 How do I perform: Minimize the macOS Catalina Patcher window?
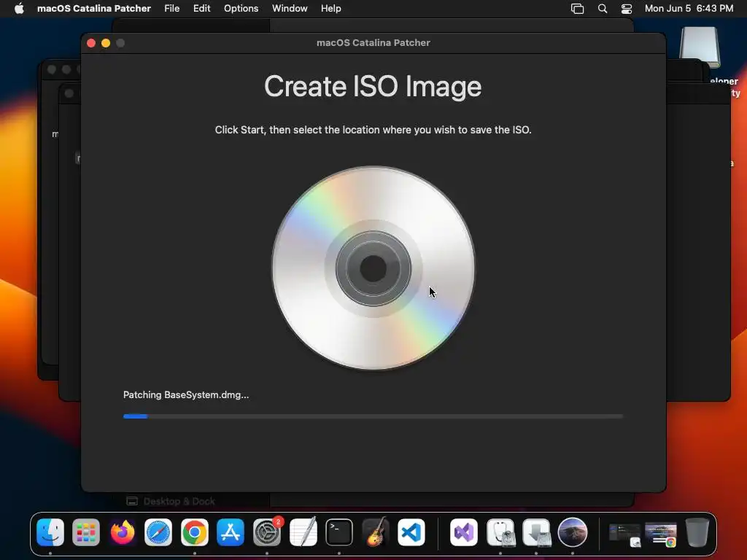[x=106, y=43]
